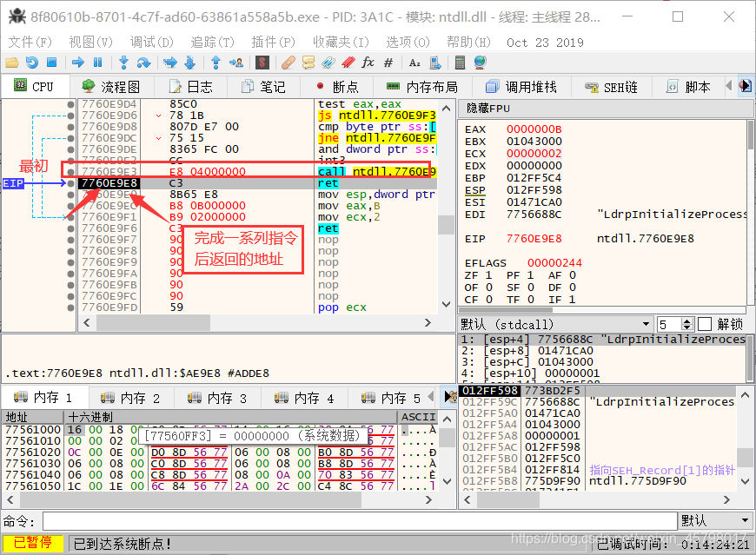Launch the Scylla plugin icon
Screen dimensions: 756x555
pos(262,63)
